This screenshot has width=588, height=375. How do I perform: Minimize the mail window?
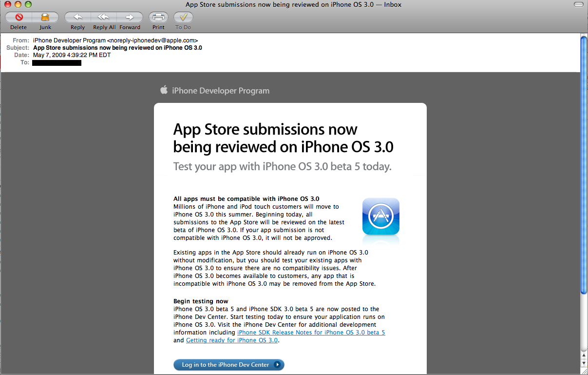(x=18, y=4)
